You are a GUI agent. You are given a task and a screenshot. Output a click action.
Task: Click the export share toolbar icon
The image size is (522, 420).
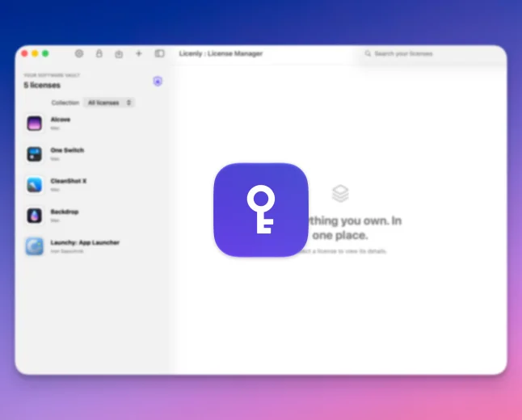(119, 54)
